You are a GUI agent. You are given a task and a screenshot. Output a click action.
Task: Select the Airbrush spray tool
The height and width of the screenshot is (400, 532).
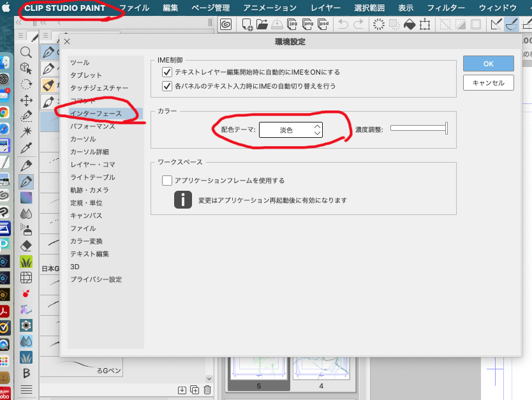(26, 230)
